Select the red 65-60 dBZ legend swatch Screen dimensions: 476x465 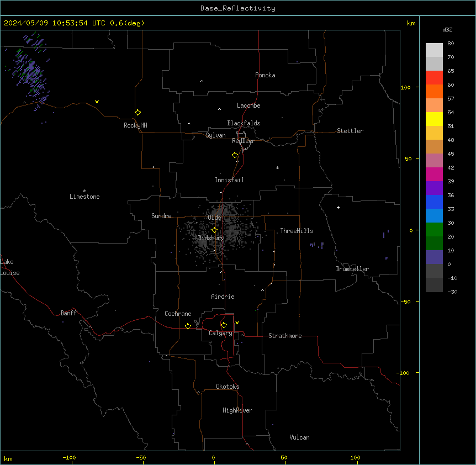434,78
